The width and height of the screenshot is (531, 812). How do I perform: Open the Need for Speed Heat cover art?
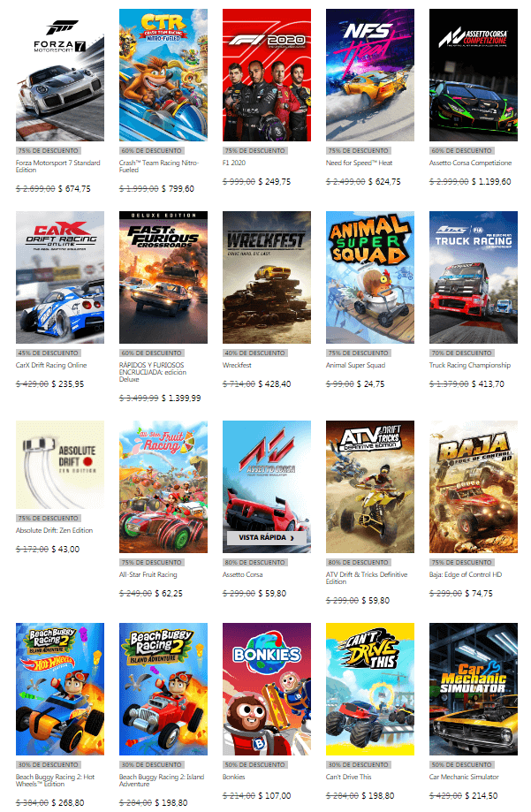click(x=370, y=74)
